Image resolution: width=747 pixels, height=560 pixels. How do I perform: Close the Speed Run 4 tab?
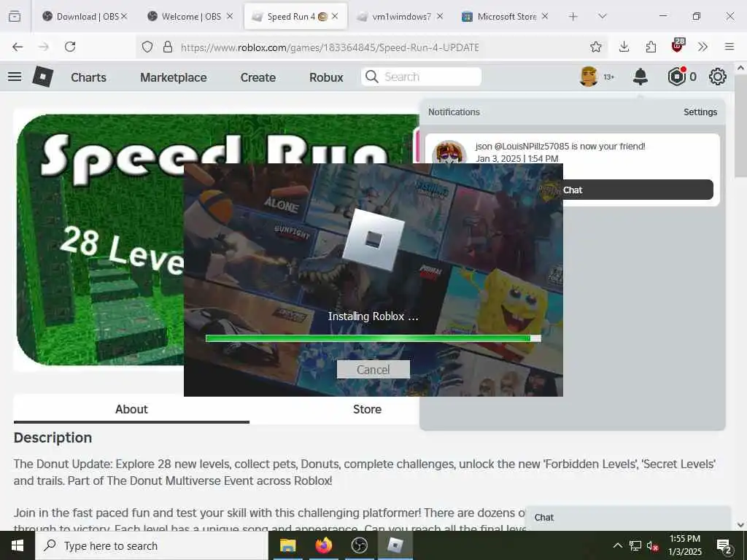click(x=335, y=16)
